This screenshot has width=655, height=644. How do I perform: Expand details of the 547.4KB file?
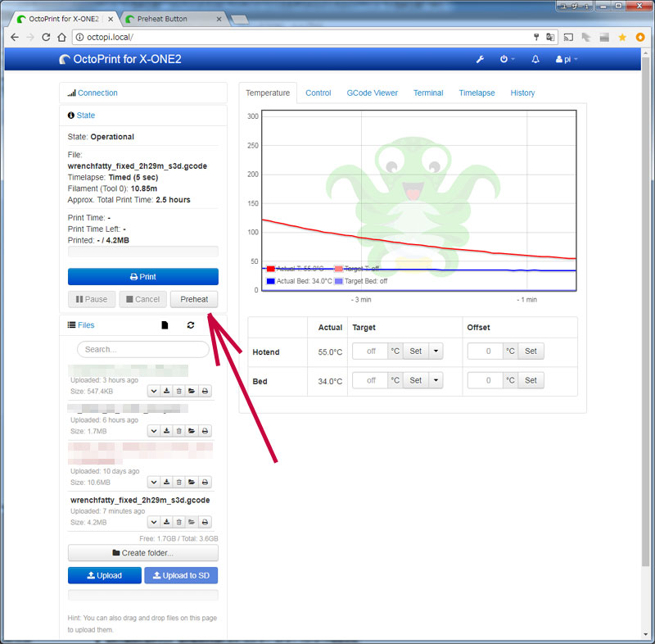pyautogui.click(x=154, y=391)
